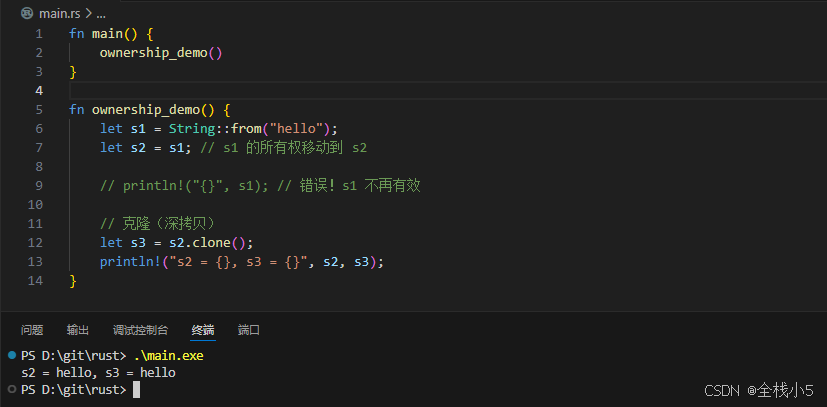Switch to the 问题 panel tab
The height and width of the screenshot is (407, 827).
coord(32,331)
